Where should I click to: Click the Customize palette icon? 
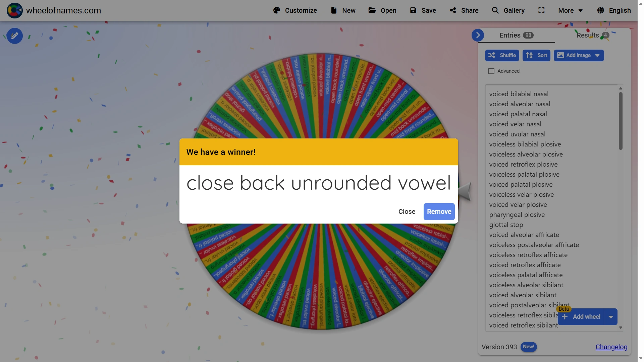pos(276,10)
